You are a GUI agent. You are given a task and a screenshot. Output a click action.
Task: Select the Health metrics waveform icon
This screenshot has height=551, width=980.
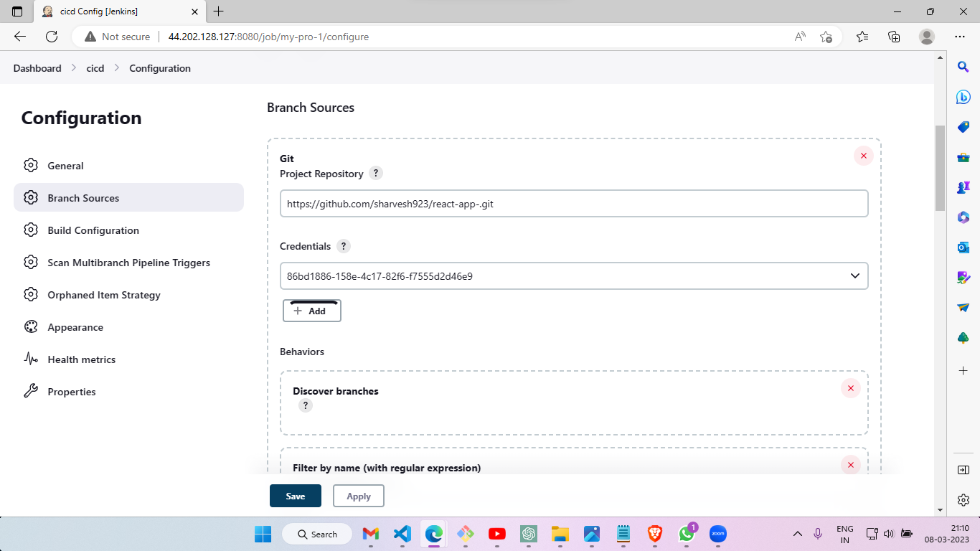pyautogui.click(x=31, y=359)
